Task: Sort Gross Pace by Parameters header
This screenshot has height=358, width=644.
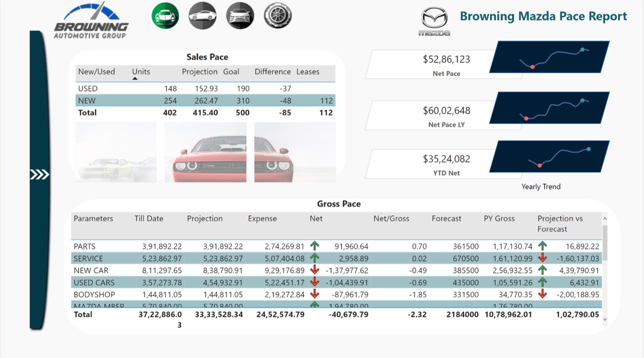Action: click(93, 219)
